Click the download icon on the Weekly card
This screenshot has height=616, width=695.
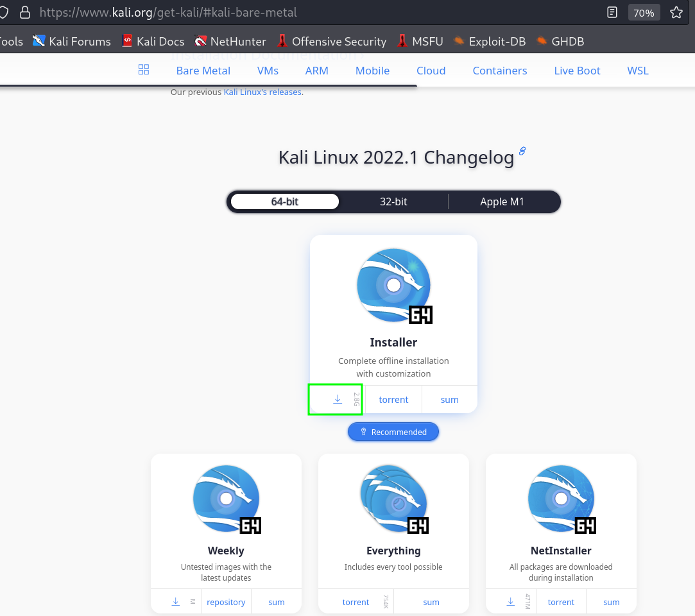click(x=176, y=601)
